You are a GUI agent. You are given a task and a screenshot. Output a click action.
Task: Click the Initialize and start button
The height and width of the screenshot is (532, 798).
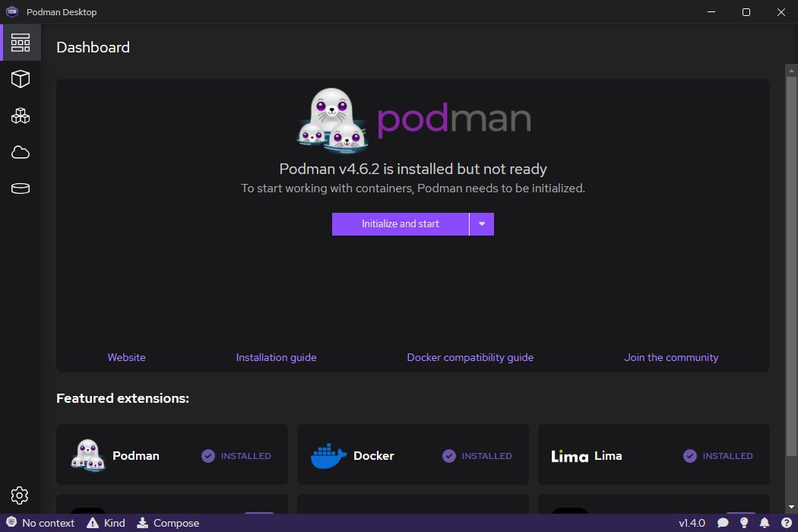tap(400, 224)
